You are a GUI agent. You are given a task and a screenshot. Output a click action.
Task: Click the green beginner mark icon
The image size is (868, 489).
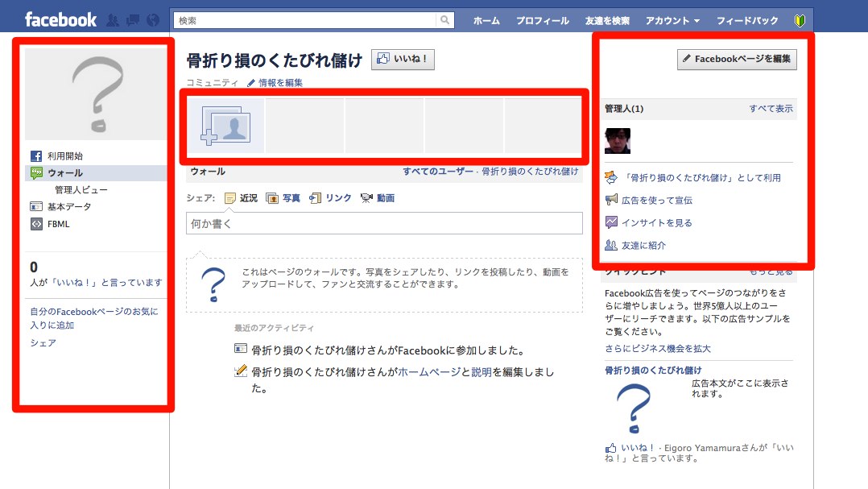(800, 20)
